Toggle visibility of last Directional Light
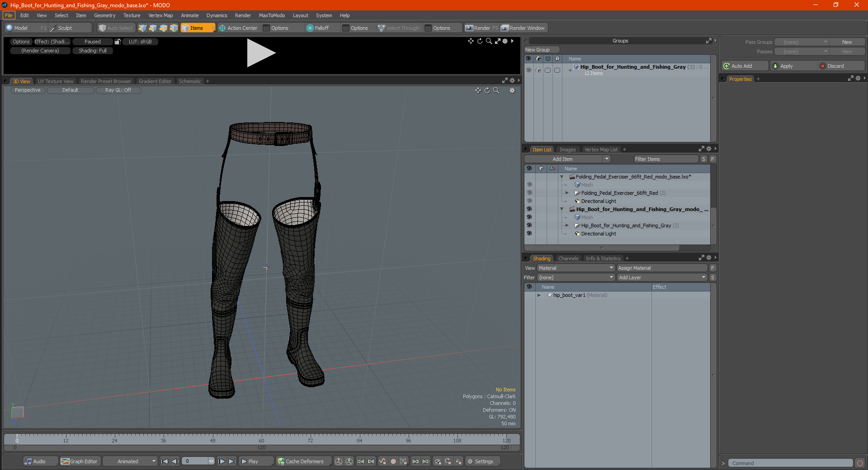The width and height of the screenshot is (868, 470). (x=529, y=234)
